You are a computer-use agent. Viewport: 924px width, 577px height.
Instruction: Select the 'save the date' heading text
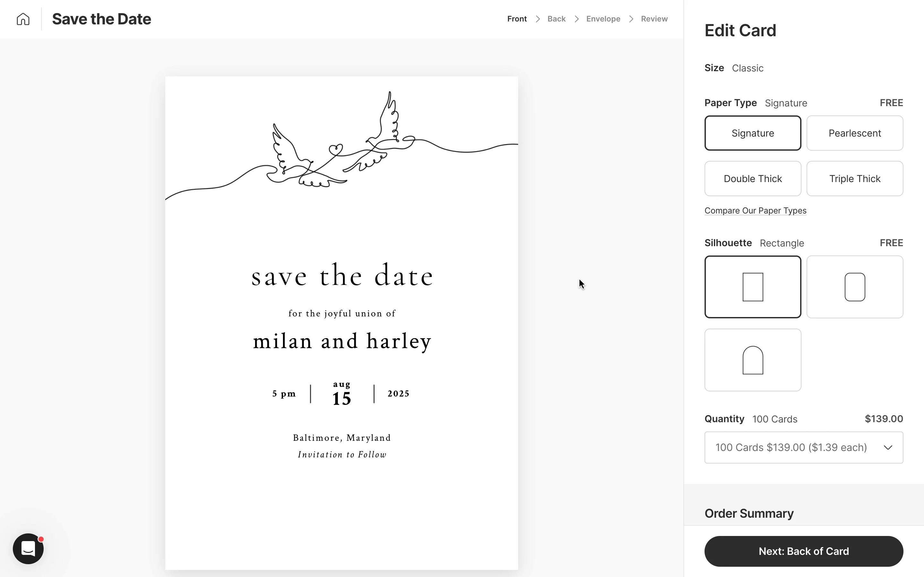342,276
